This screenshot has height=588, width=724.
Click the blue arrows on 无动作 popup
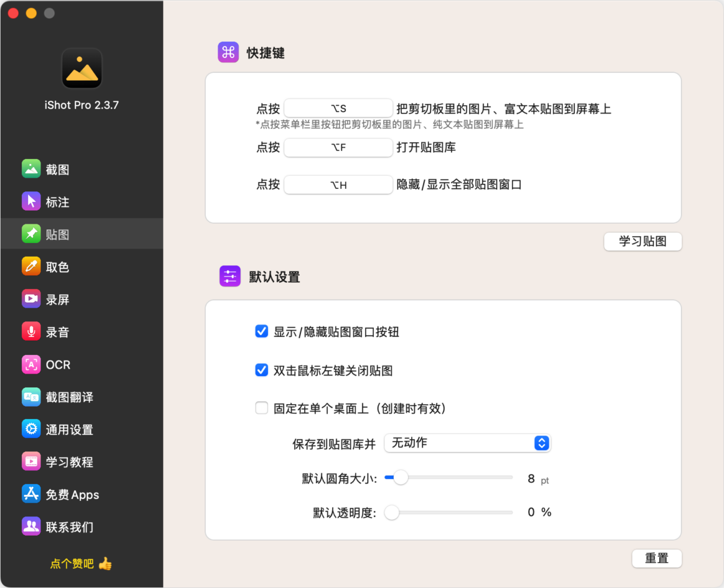(542, 443)
